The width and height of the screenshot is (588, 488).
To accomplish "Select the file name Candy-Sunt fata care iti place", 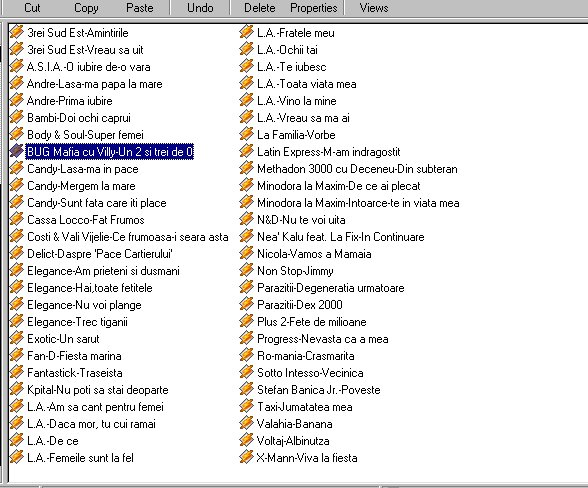I will click(97, 203).
